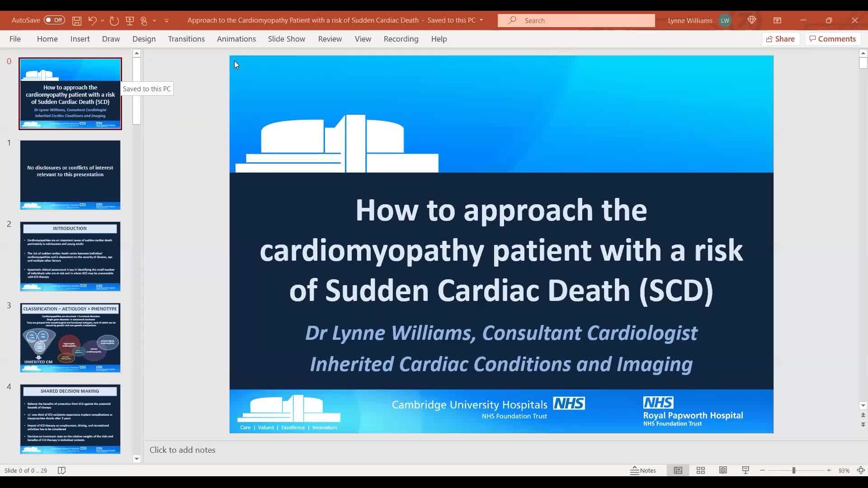Open the save location dropdown beside file name
Viewport: 868px width, 488px height.
coord(481,20)
